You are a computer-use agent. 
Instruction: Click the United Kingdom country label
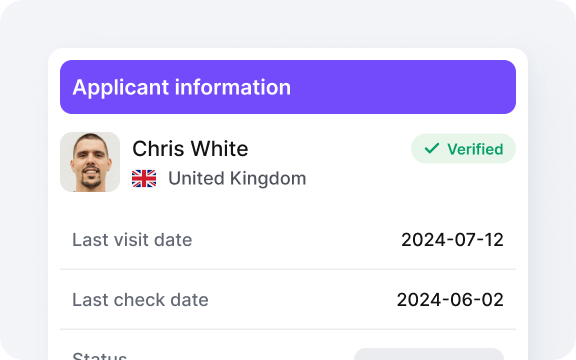click(x=237, y=179)
